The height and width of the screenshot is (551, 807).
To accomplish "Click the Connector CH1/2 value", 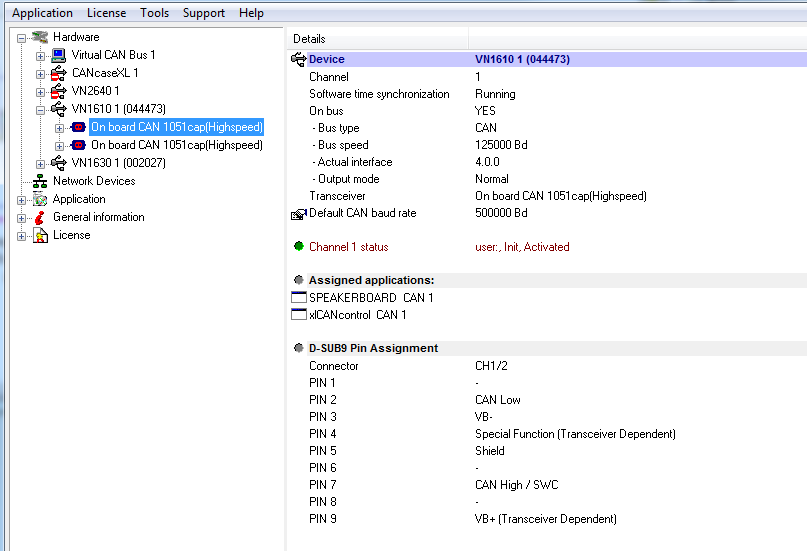I will (491, 366).
